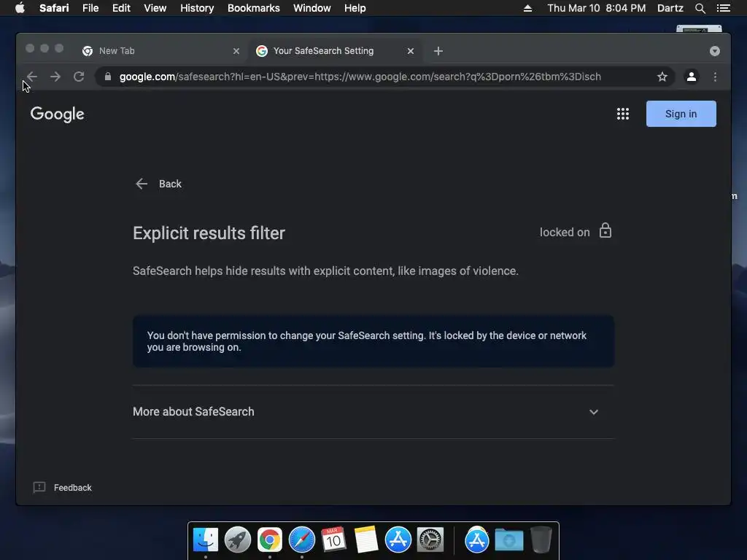Open the Help menu
Screen dimensions: 747x560
355,8
